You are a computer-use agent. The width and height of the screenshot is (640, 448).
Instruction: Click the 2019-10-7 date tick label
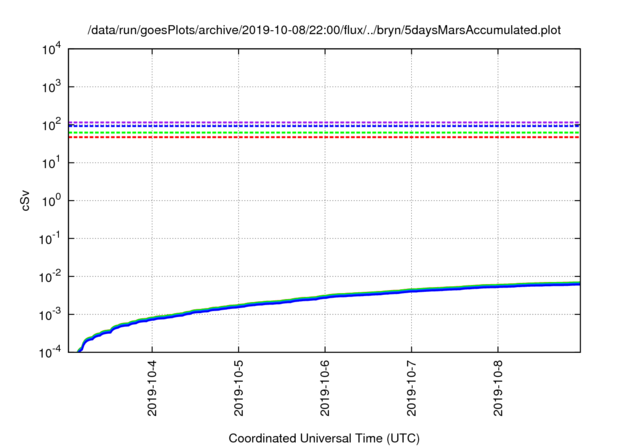[411, 388]
